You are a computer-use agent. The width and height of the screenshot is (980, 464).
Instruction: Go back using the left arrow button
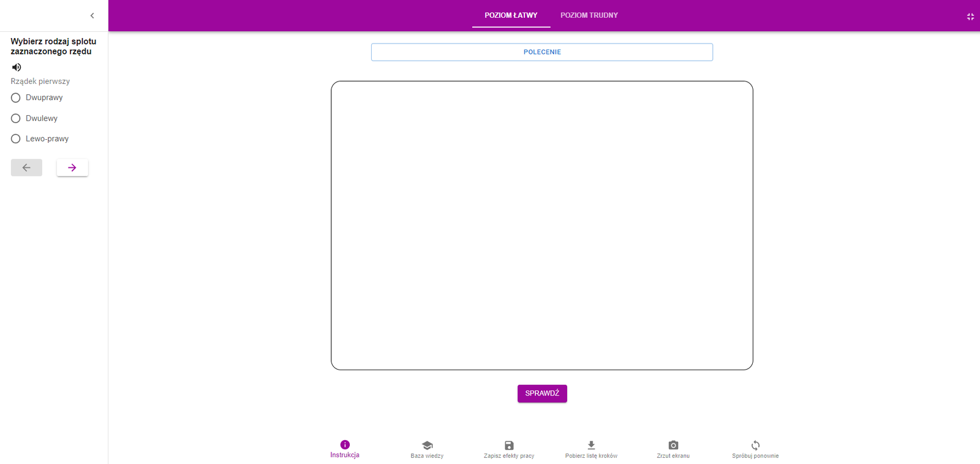[26, 167]
